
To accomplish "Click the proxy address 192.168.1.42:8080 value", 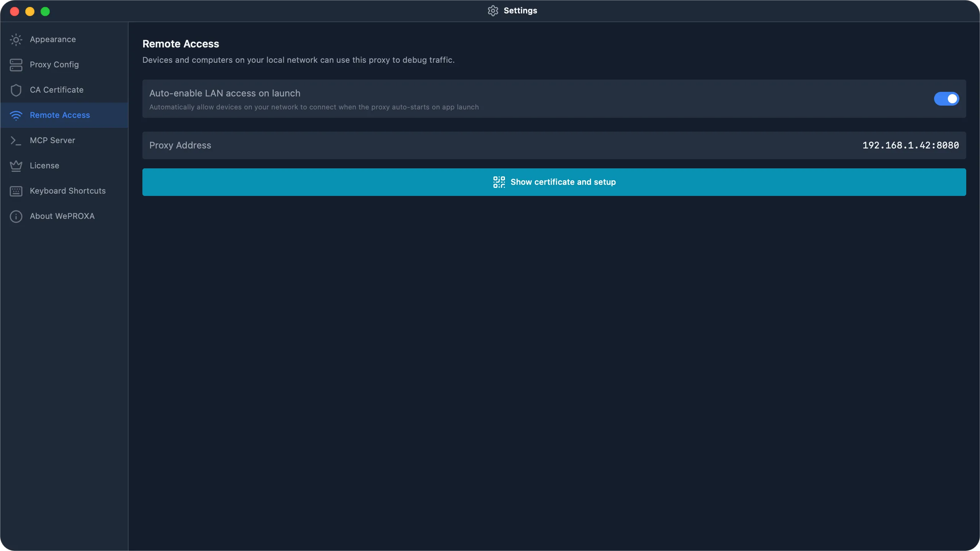I will click(911, 145).
